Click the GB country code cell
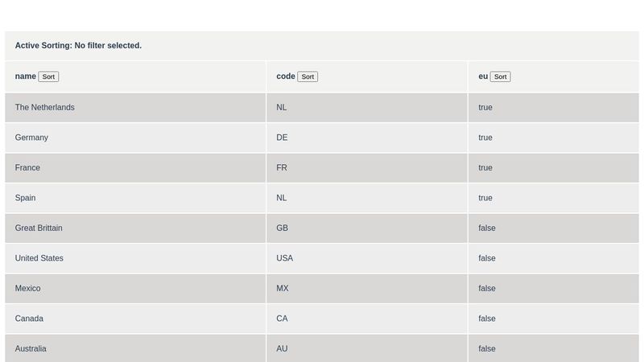Viewport: 644px width, 362px height. click(x=282, y=228)
